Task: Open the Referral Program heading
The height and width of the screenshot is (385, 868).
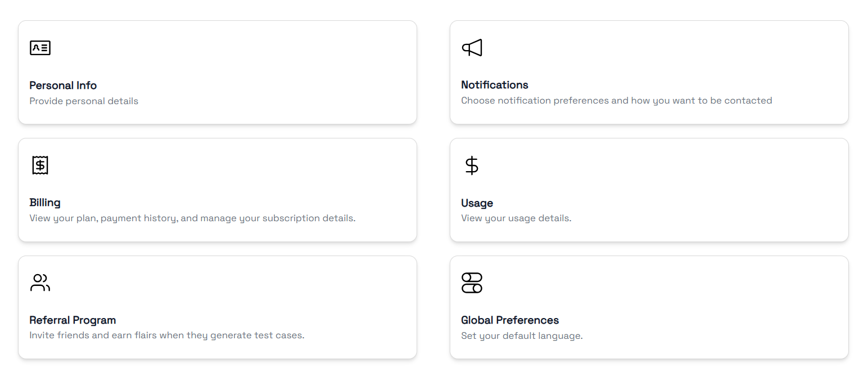Action: click(x=73, y=320)
